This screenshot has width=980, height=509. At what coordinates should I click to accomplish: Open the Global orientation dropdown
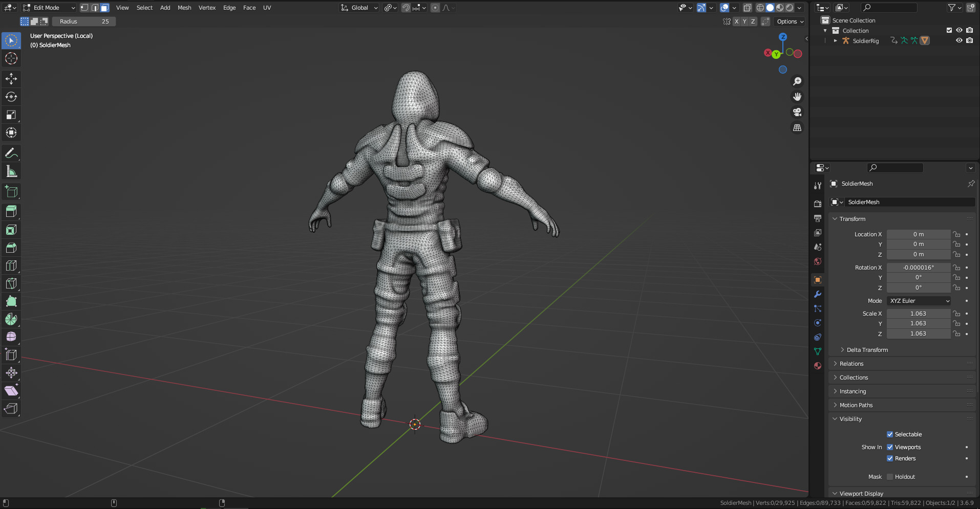pyautogui.click(x=359, y=8)
